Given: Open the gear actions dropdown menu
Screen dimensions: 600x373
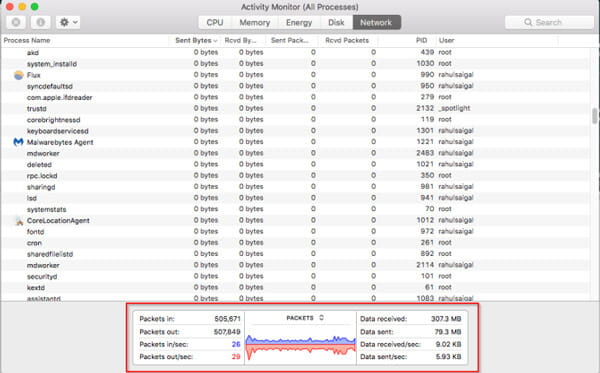Looking at the screenshot, I should coord(68,22).
